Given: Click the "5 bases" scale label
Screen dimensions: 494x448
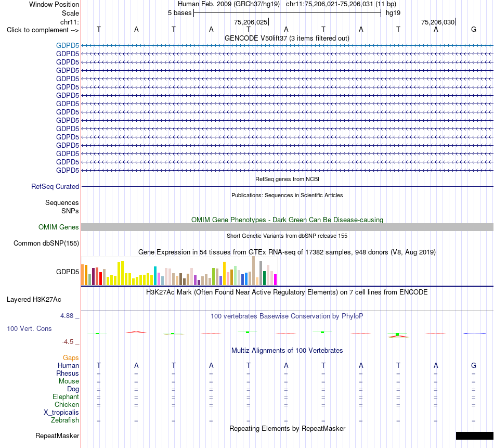Looking at the screenshot, I should [179, 13].
